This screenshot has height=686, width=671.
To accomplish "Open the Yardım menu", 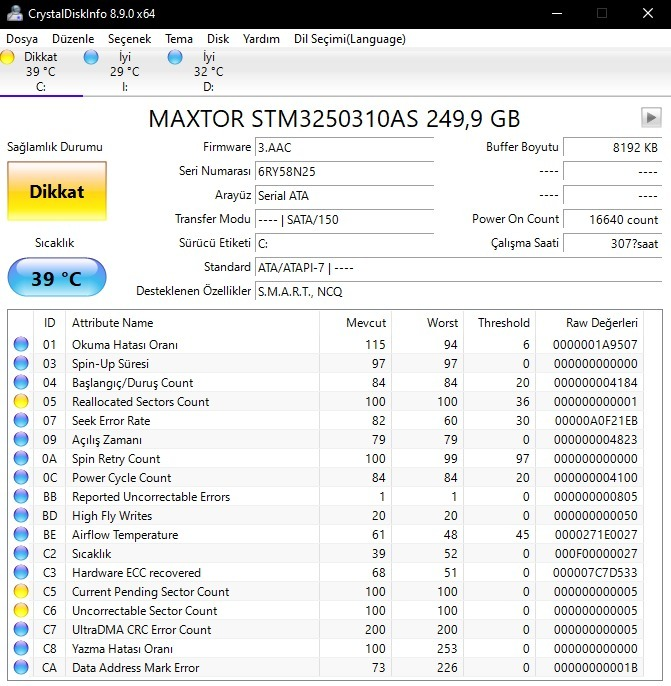I will point(262,39).
